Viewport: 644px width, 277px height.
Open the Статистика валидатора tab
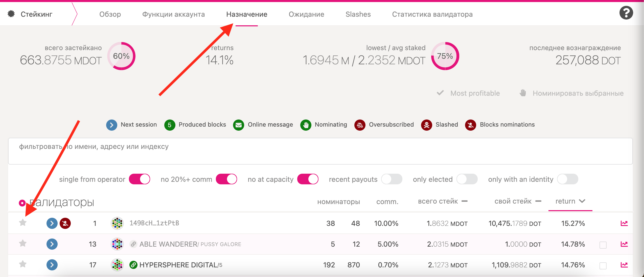tap(432, 14)
